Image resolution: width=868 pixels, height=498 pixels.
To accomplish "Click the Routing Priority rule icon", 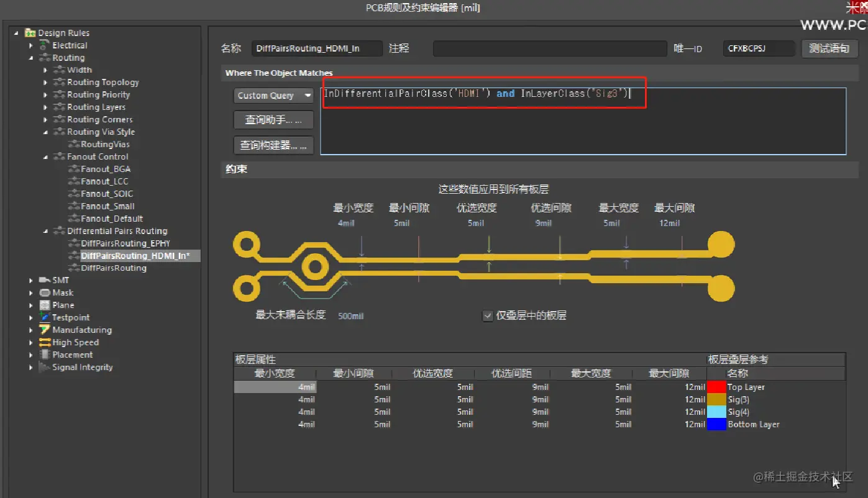I will (59, 95).
